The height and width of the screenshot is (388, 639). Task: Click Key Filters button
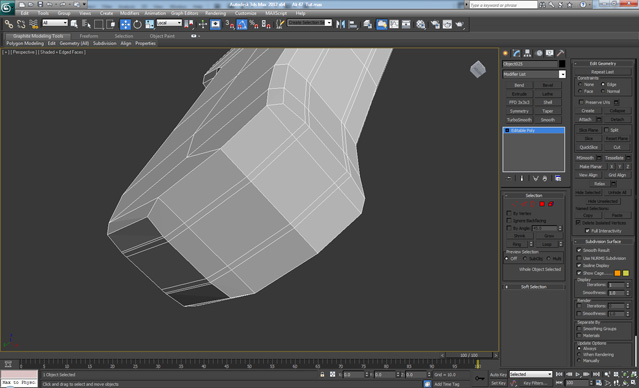click(x=535, y=383)
